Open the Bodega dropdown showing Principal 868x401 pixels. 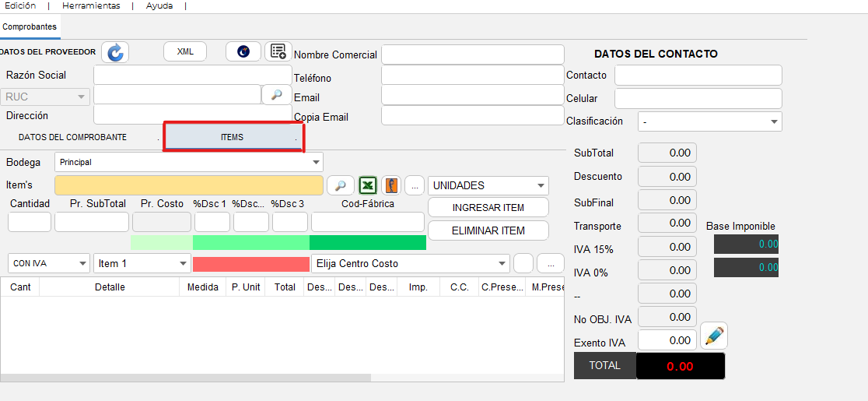[x=188, y=163]
